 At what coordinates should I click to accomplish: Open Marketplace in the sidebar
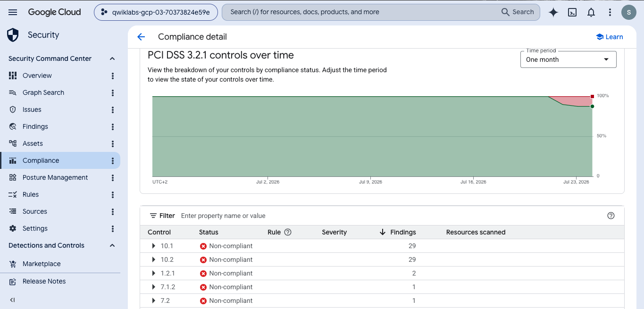coord(42,264)
